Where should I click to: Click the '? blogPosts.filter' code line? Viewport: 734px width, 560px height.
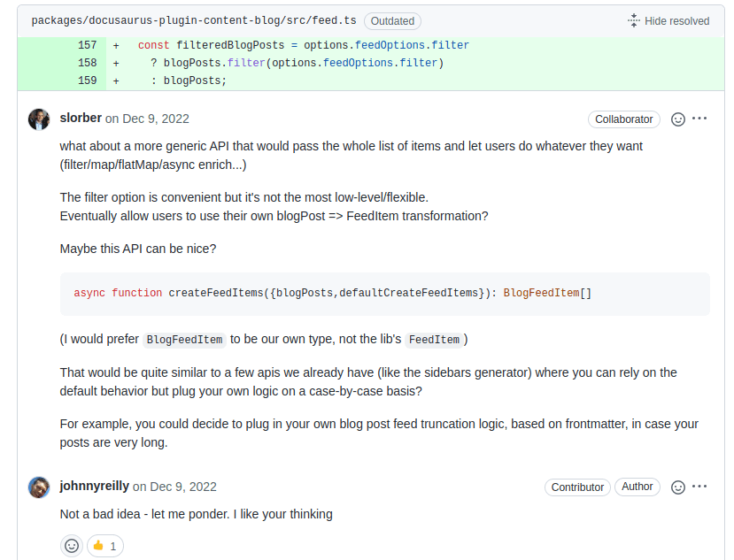click(297, 63)
